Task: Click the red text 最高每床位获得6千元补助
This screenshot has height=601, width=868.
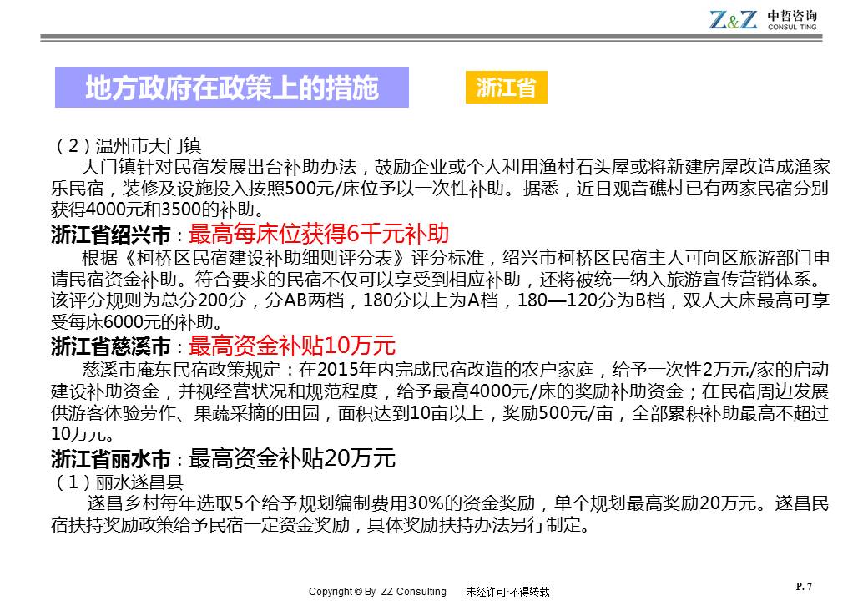Action: [x=319, y=233]
